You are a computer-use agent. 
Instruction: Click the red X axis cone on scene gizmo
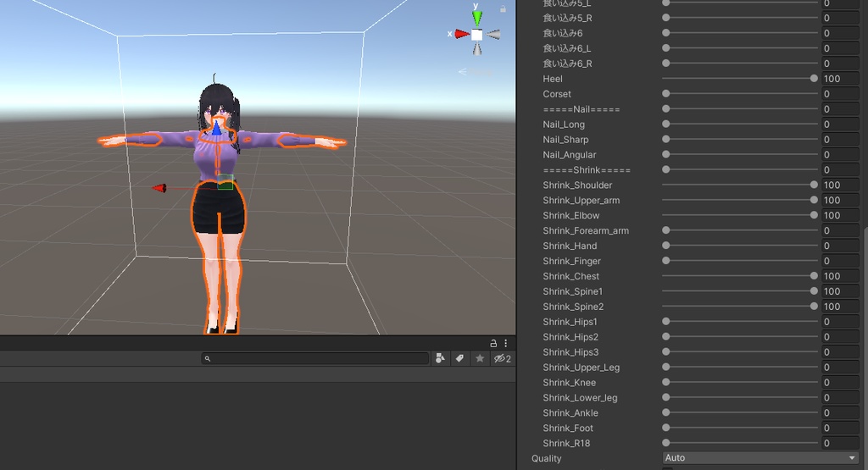[x=462, y=34]
